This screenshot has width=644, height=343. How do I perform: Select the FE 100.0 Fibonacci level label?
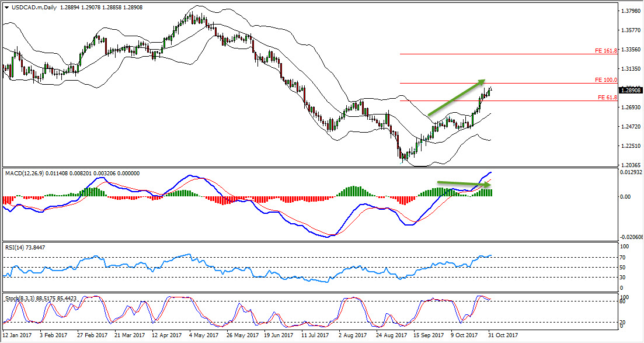(605, 79)
